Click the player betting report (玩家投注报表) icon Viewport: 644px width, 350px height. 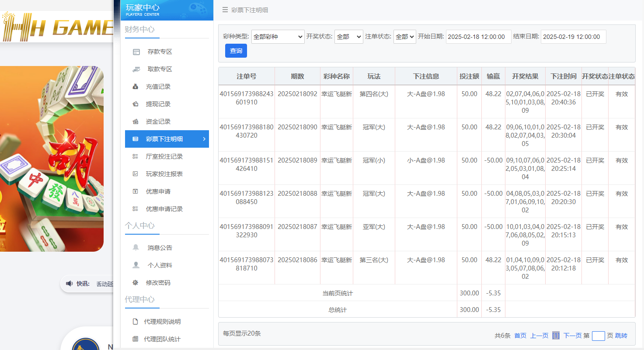tap(136, 174)
